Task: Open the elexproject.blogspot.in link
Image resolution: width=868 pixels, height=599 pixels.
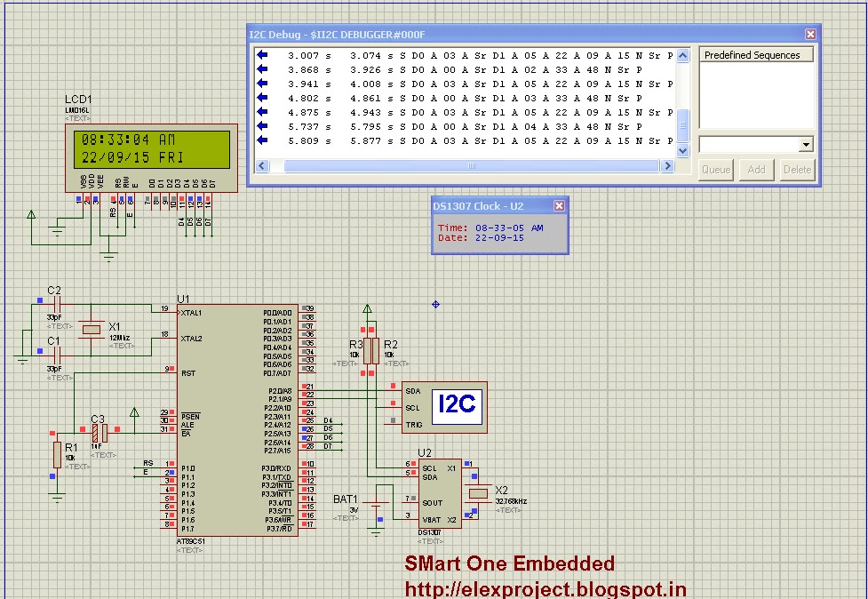Action: (545, 589)
